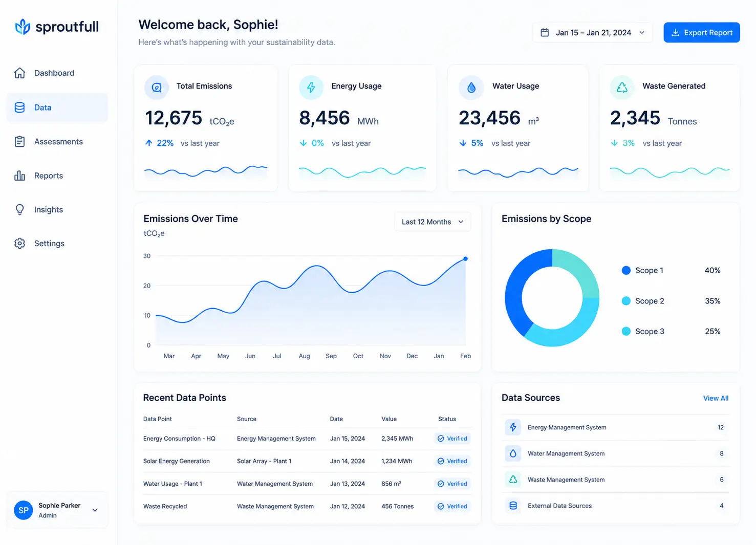Click the SP user avatar
Screen dimensions: 756x545
pos(24,510)
